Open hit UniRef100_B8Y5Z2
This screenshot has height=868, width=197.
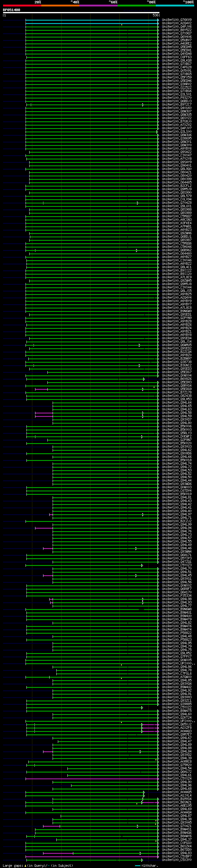(x=177, y=30)
